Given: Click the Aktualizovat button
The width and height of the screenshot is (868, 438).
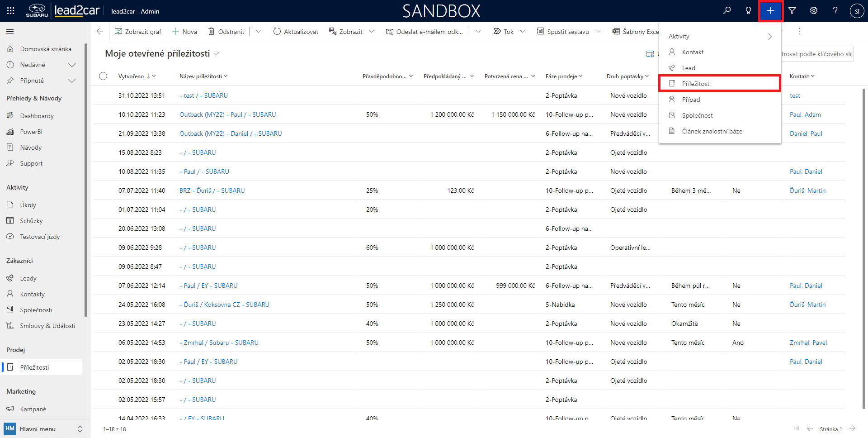Looking at the screenshot, I should coord(296,32).
